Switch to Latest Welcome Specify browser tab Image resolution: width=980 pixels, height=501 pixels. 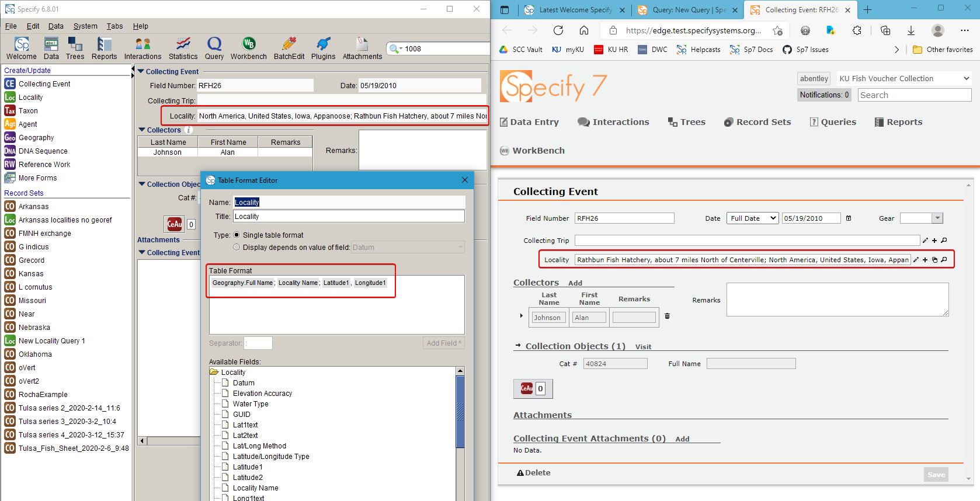point(574,10)
